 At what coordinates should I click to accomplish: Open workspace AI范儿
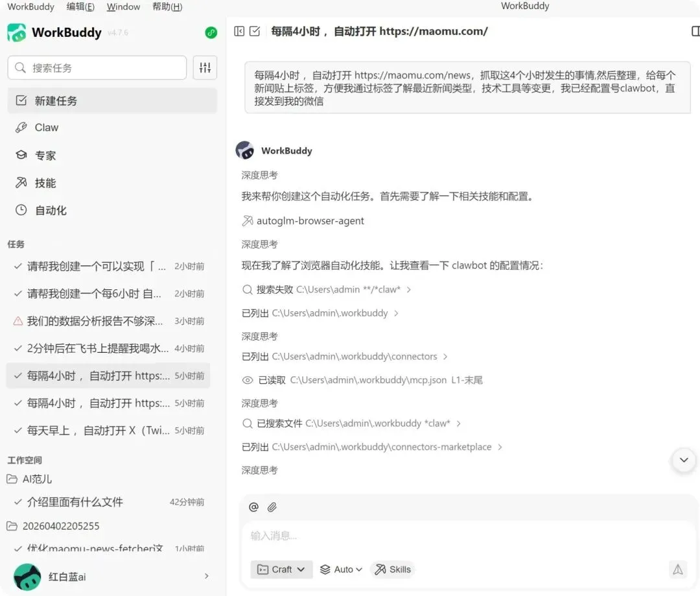pos(37,479)
